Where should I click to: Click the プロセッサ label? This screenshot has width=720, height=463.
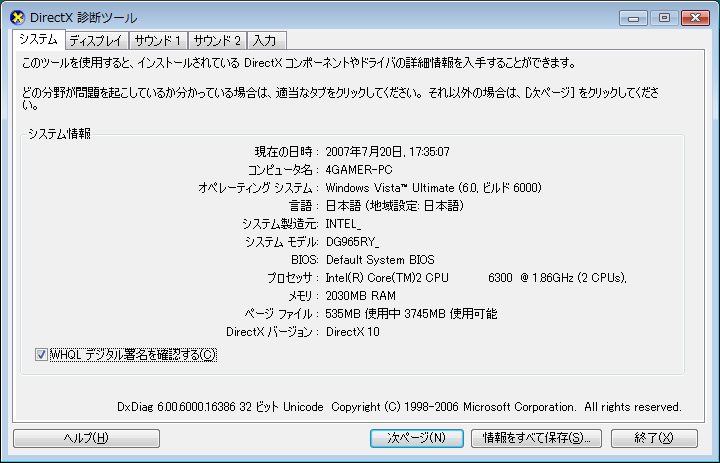coord(293,278)
